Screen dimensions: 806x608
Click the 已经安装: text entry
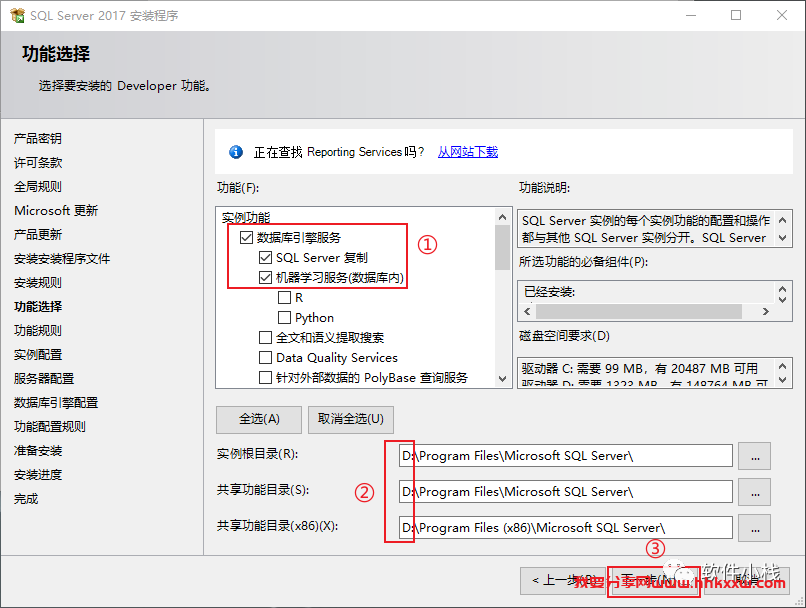(x=549, y=292)
